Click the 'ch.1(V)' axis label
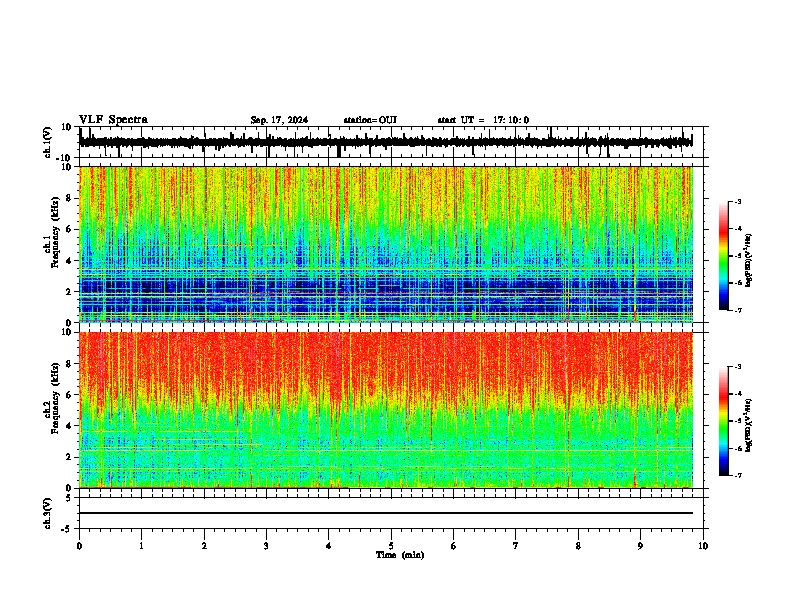Screen dimensions: 792x612 point(48,142)
